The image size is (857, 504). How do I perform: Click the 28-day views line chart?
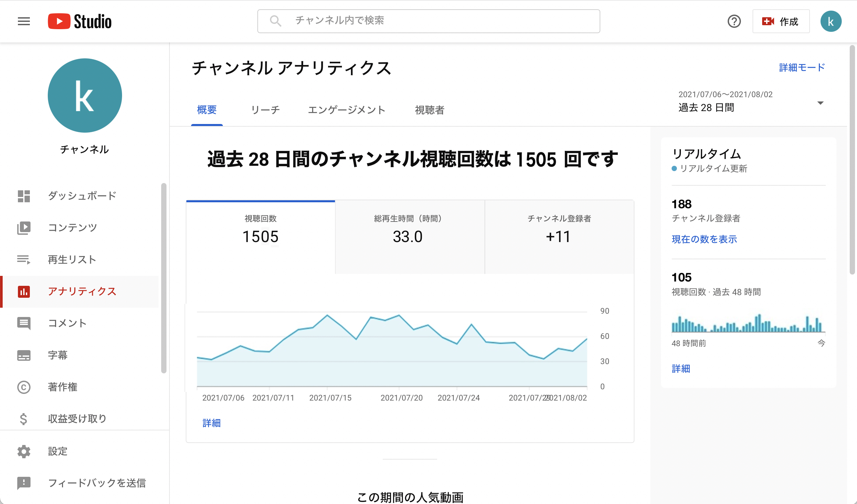pos(392,348)
